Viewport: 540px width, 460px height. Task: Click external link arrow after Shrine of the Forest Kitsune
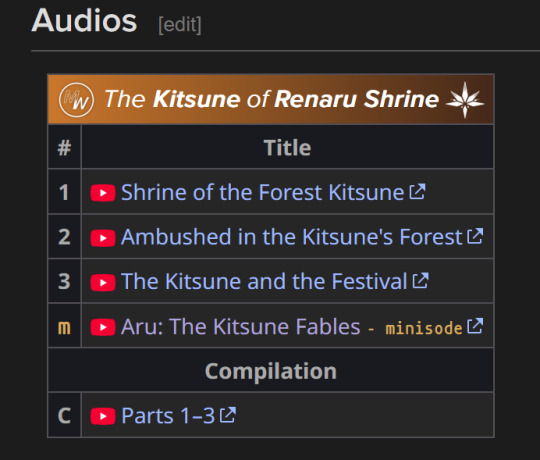pyautogui.click(x=417, y=191)
